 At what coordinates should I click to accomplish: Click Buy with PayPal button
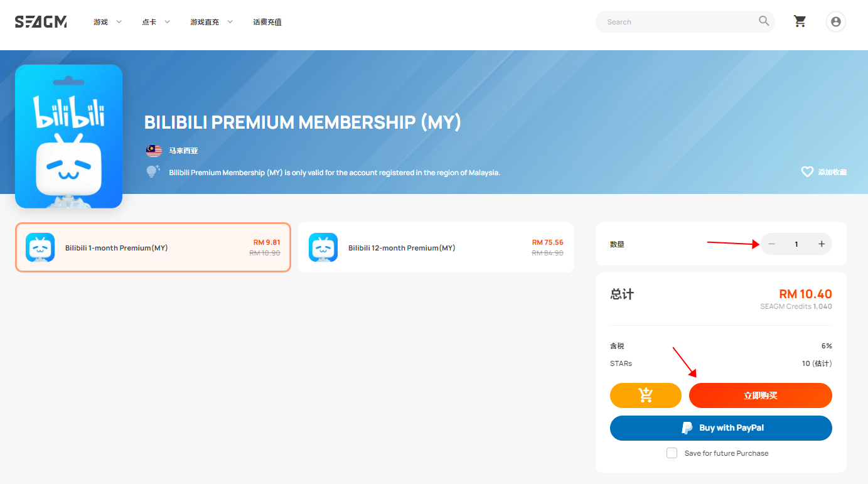tap(721, 428)
